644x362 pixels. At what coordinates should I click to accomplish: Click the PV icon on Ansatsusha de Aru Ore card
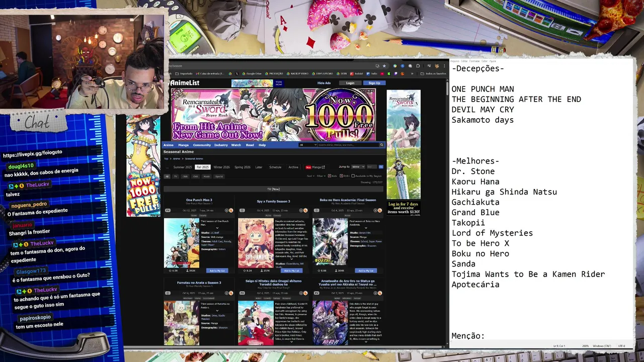click(316, 293)
